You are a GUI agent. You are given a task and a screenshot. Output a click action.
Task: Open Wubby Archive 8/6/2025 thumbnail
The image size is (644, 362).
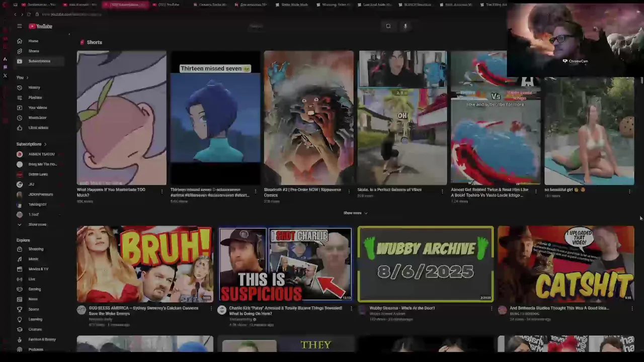(426, 264)
